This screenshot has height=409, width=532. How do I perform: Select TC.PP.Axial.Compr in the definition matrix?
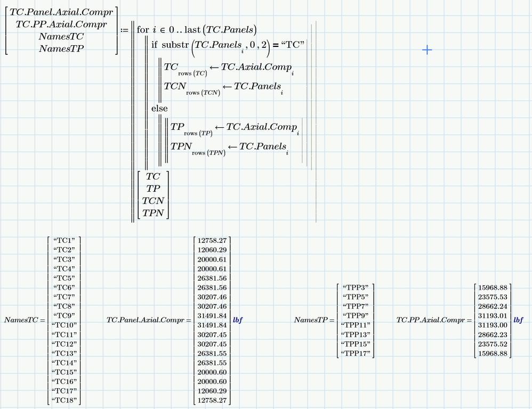pyautogui.click(x=61, y=24)
